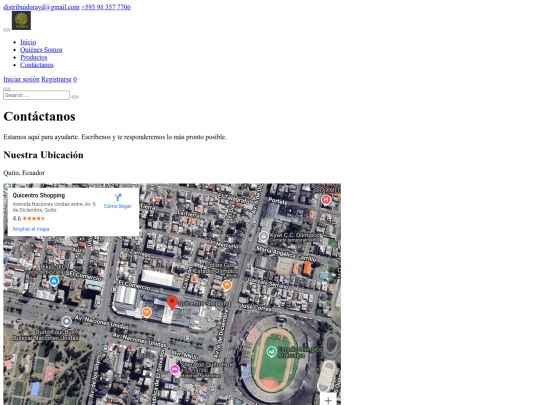Open Contáctanos menu link

pos(37,65)
